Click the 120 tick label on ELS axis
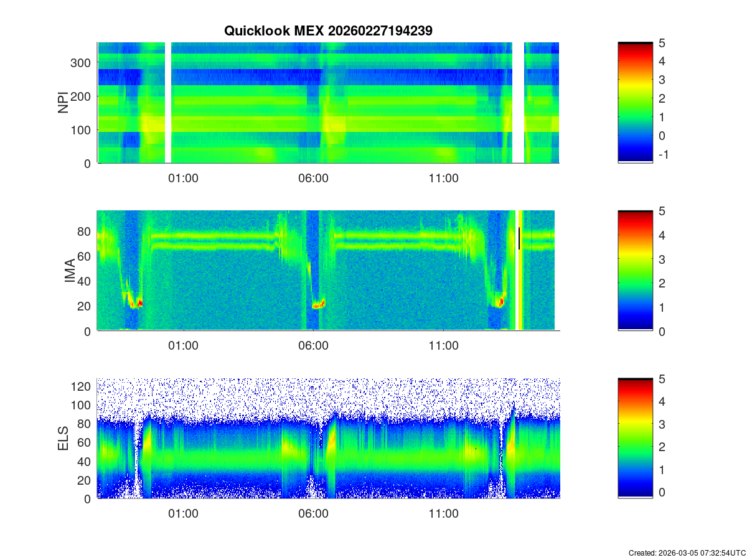 (x=82, y=386)
